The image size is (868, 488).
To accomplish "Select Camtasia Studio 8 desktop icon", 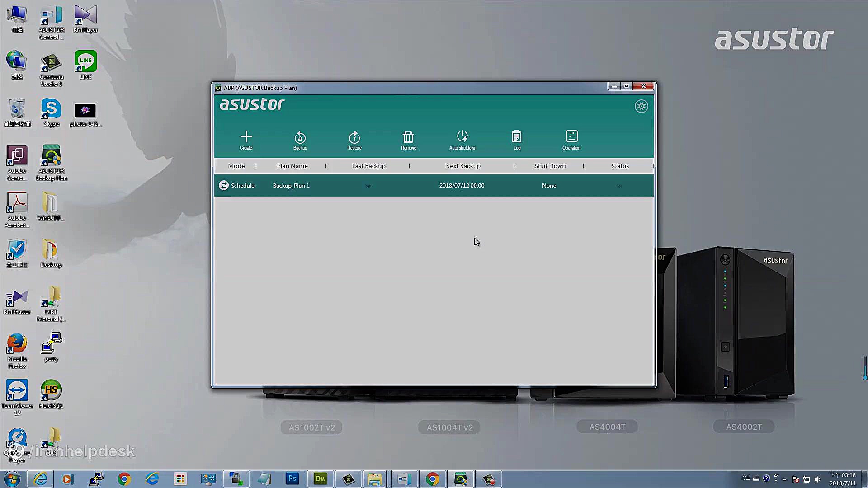I will 51,70.
